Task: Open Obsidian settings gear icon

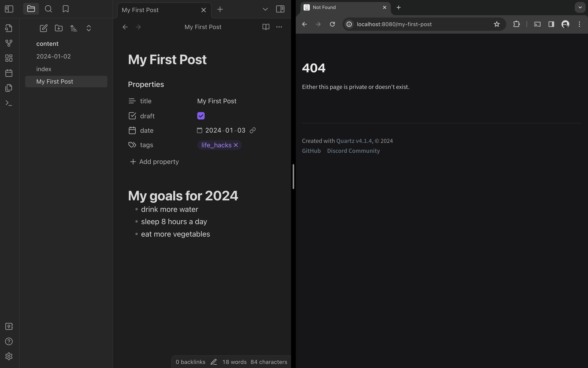Action: tap(9, 356)
